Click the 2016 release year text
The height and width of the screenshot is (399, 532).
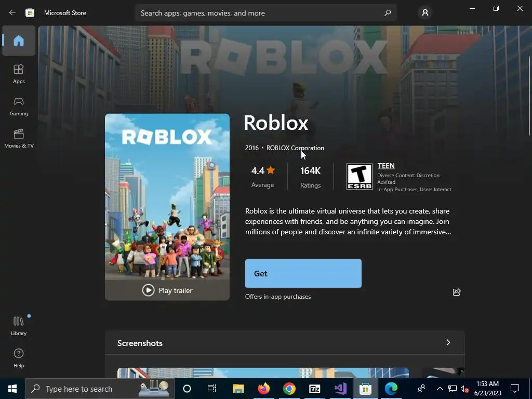[x=252, y=148]
